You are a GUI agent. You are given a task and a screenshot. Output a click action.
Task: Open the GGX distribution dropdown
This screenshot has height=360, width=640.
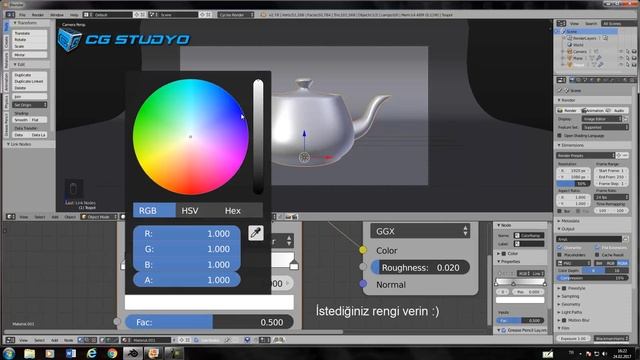(x=420, y=231)
